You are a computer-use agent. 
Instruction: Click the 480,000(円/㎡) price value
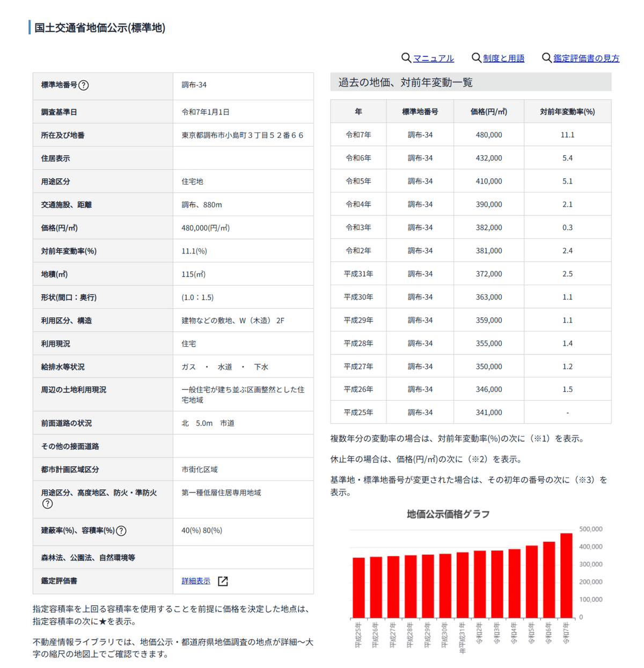pyautogui.click(x=206, y=228)
